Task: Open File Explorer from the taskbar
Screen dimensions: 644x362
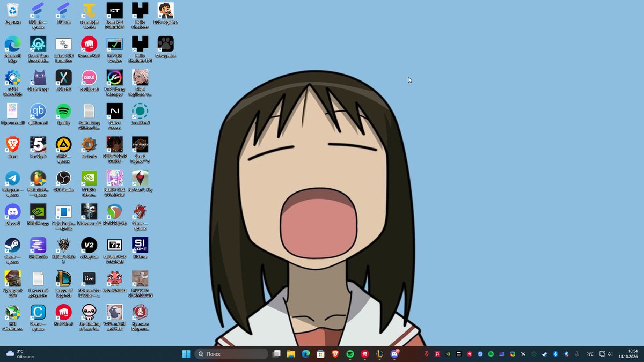Action: pos(291,354)
